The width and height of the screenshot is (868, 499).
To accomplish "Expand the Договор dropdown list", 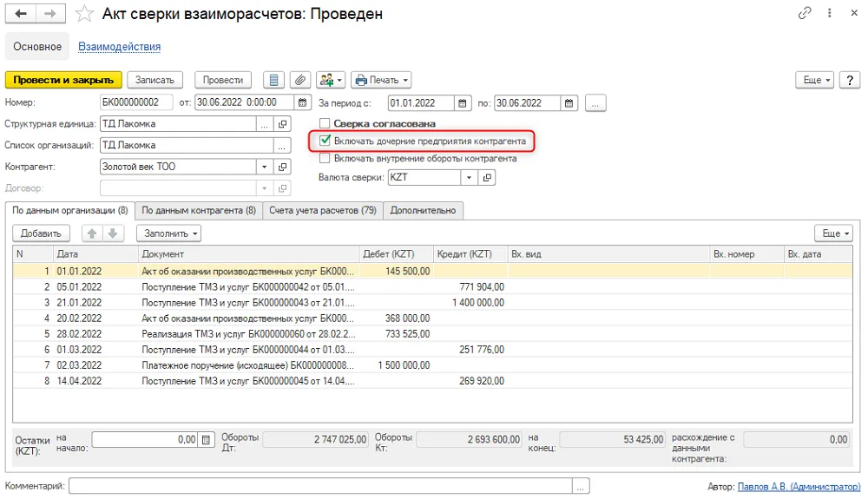I will [x=265, y=188].
